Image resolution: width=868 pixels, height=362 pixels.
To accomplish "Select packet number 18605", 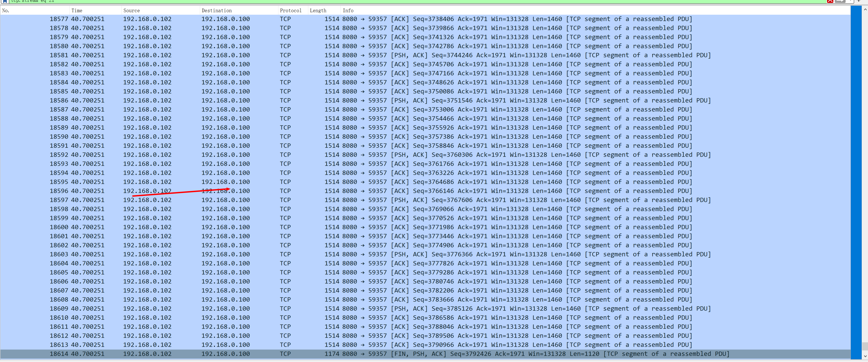I will pos(425,272).
